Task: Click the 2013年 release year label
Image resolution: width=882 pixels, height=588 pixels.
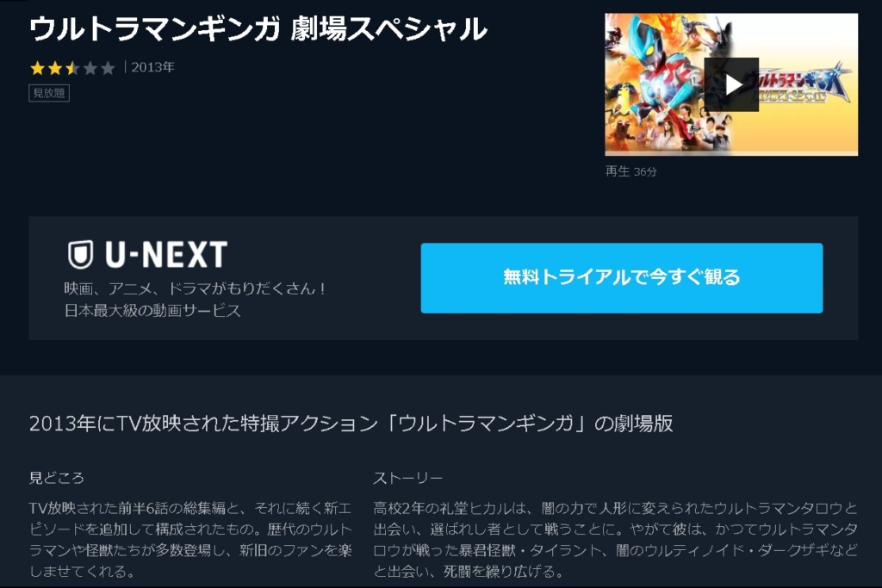Action: [x=153, y=67]
